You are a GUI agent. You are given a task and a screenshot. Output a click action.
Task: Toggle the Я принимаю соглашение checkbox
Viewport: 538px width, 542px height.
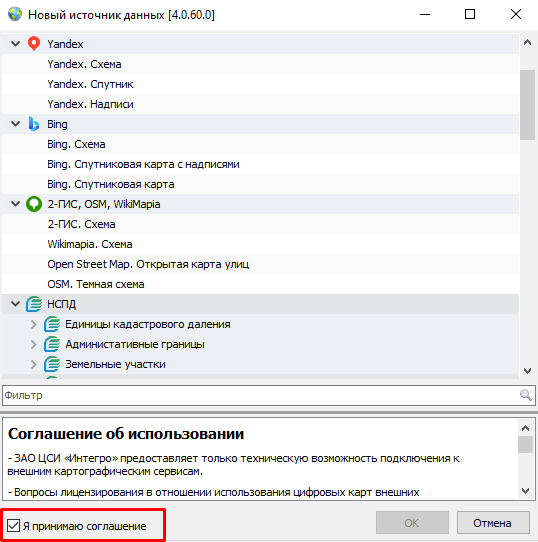(x=13, y=526)
